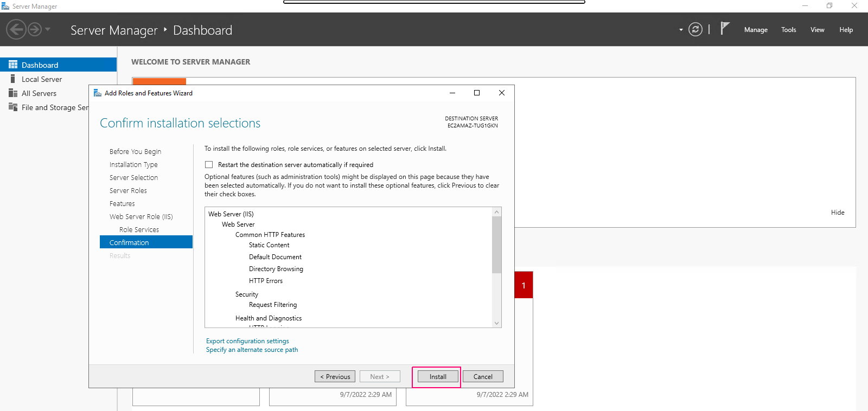This screenshot has height=411, width=868.
Task: Open dropdown arrow left of Refresh icon
Action: click(x=681, y=30)
